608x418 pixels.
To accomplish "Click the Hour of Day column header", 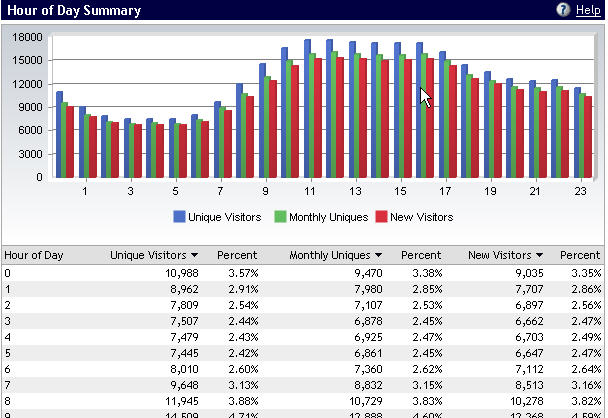I will coord(34,256).
